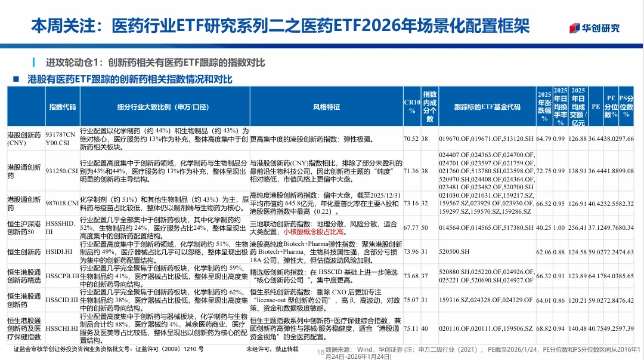Viewport: 644px width, 360px height.
Task: Click the 风格特征 column header
Action: click(327, 107)
